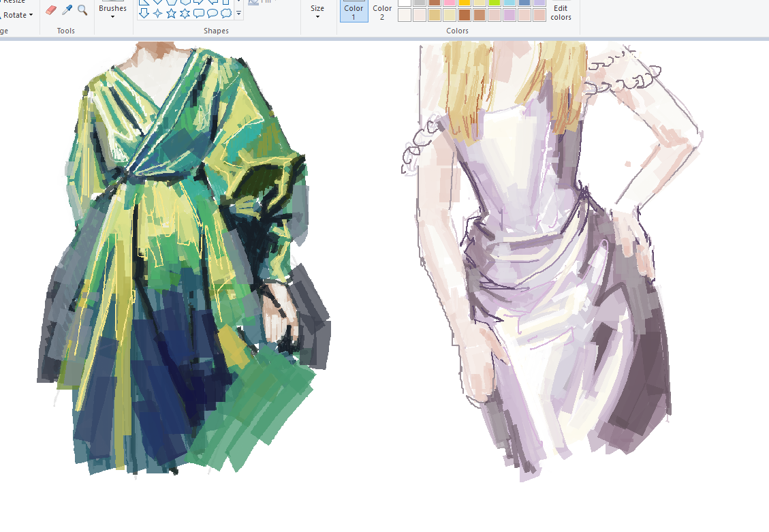Pick the dark rust-brown swatch in bottom row
Screen dimensions: 769x532
465,15
